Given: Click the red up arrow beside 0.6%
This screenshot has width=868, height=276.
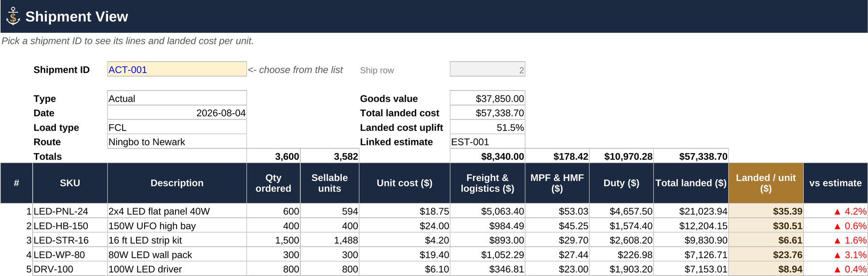Looking at the screenshot, I should point(837,226).
